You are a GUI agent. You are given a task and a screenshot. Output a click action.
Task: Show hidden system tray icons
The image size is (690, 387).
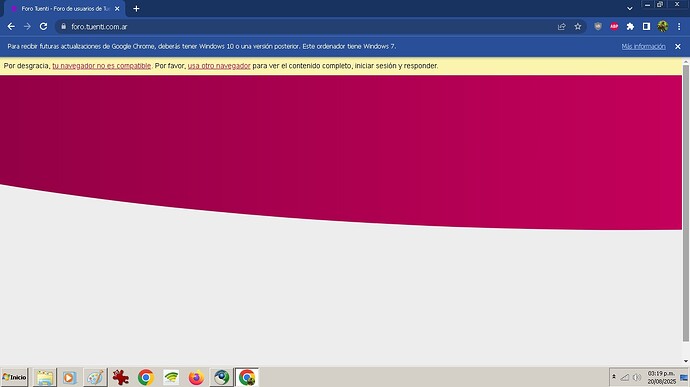pyautogui.click(x=614, y=377)
